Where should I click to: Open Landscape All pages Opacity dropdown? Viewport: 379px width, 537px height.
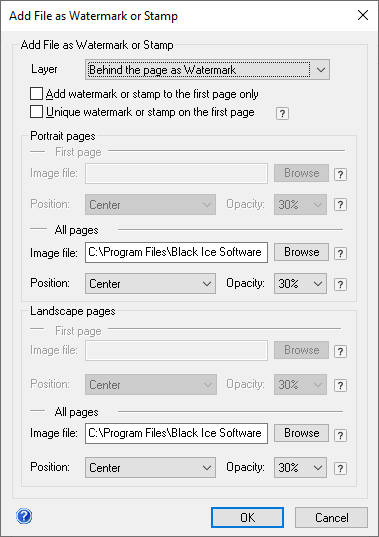pos(300,467)
